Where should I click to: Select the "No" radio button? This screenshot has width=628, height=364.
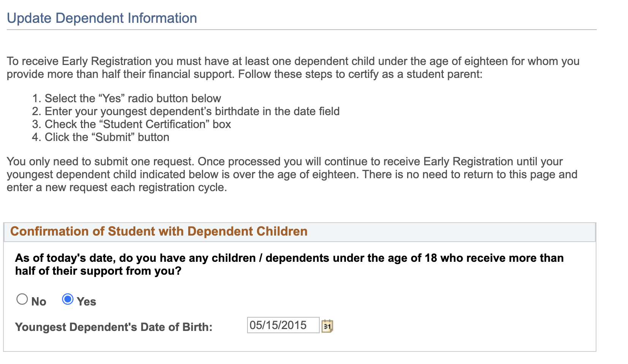click(x=22, y=299)
